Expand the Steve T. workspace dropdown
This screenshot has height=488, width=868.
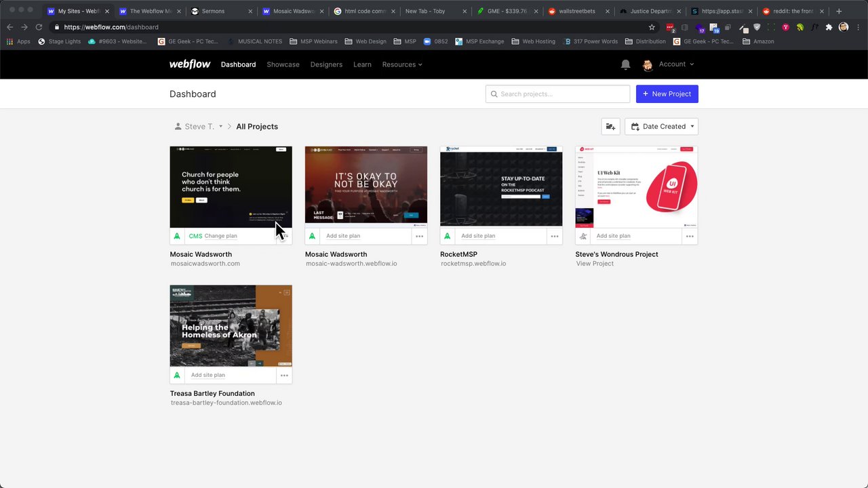point(199,127)
